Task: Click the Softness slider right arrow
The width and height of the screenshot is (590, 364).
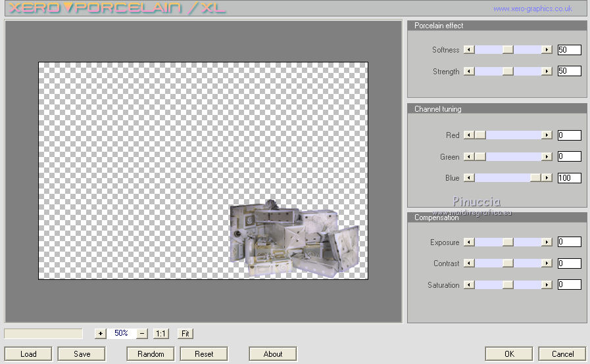Action: 547,50
